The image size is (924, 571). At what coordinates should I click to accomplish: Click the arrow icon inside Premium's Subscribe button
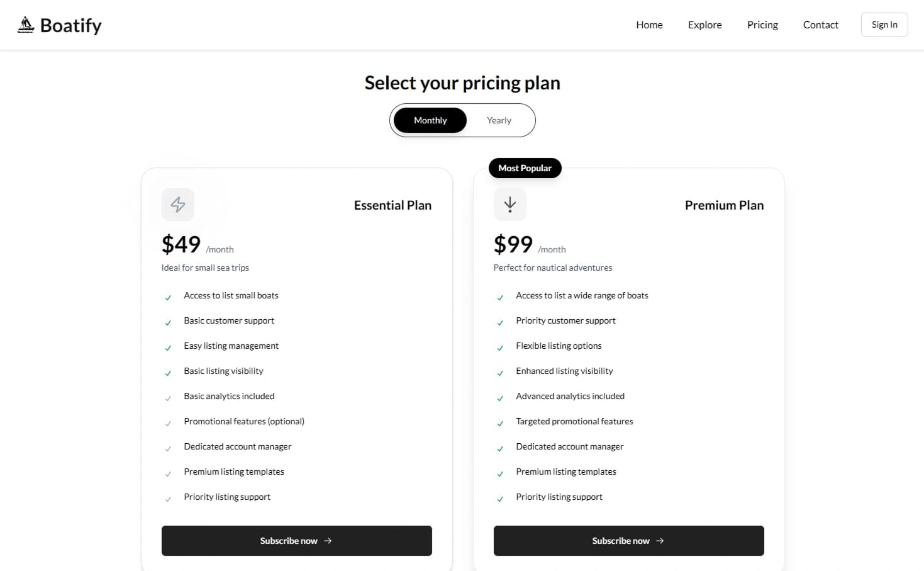pos(659,540)
